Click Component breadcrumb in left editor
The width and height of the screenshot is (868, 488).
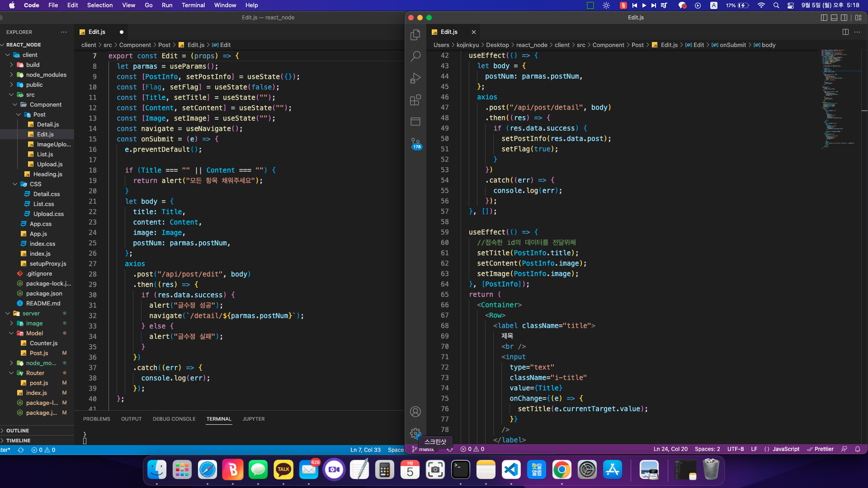click(135, 45)
